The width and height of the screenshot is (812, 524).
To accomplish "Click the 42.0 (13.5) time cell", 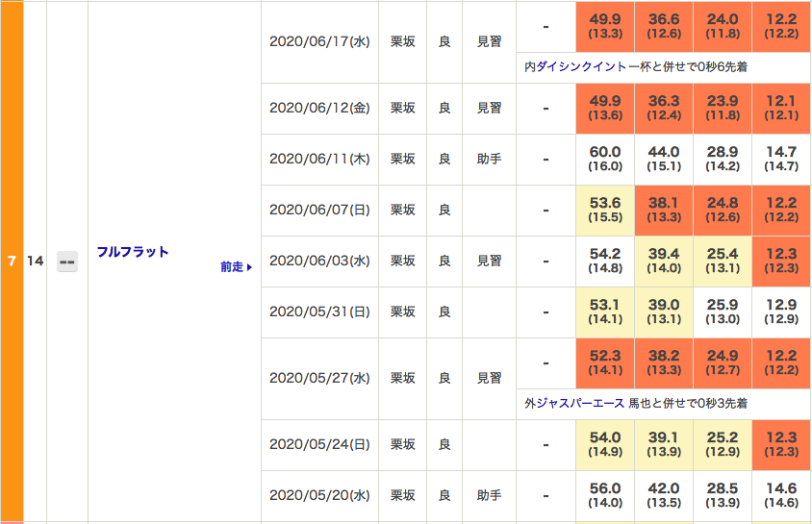I will [664, 495].
